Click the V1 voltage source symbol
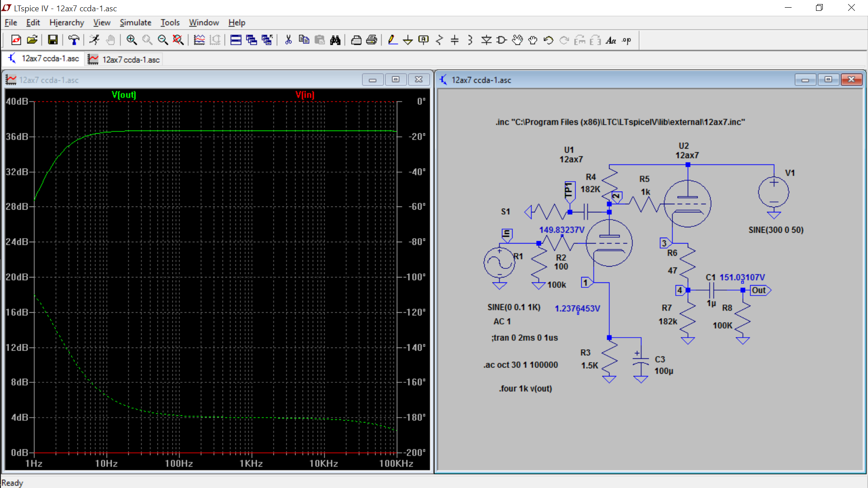The height and width of the screenshot is (488, 868). 774,193
